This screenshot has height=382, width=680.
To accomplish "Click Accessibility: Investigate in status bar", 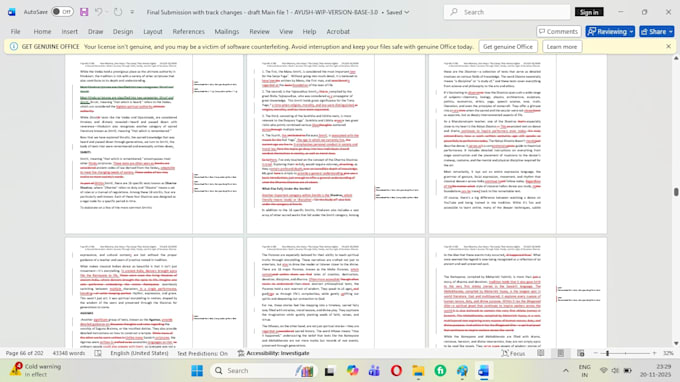I will pos(274,353).
